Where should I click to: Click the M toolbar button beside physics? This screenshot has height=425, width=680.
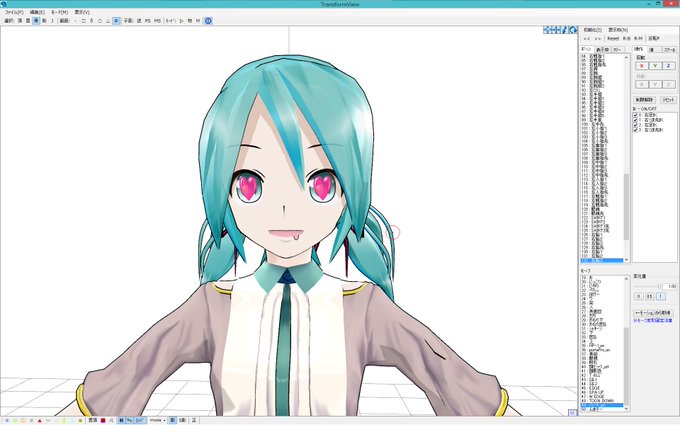(x=198, y=21)
